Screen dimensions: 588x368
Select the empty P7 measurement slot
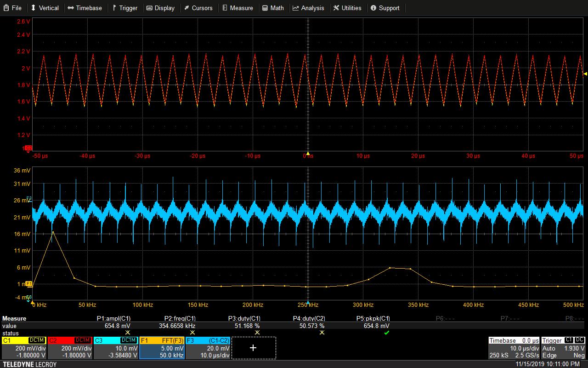click(x=510, y=318)
